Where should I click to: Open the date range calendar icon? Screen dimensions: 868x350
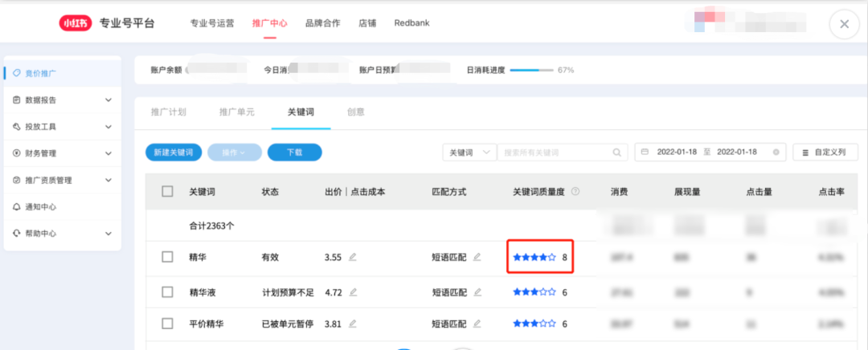tap(645, 153)
